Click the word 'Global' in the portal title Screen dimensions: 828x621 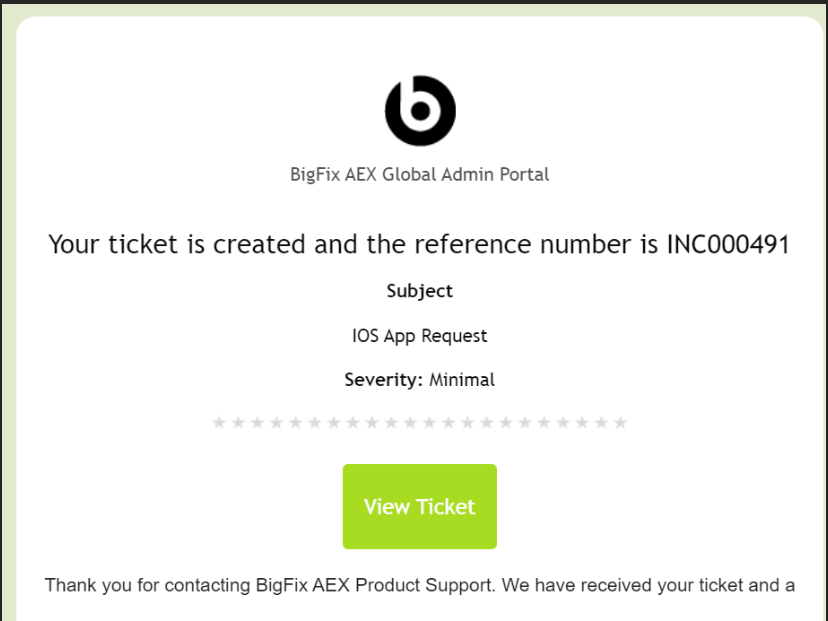tap(409, 174)
